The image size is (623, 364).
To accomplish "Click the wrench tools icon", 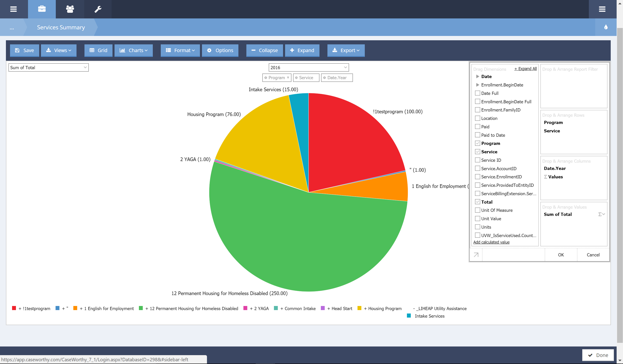I will pyautogui.click(x=98, y=9).
